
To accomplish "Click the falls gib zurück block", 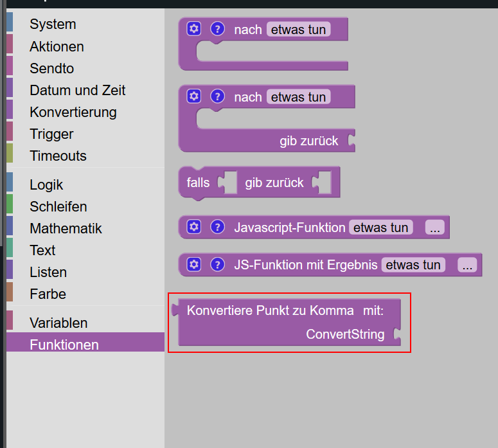I will tap(259, 183).
